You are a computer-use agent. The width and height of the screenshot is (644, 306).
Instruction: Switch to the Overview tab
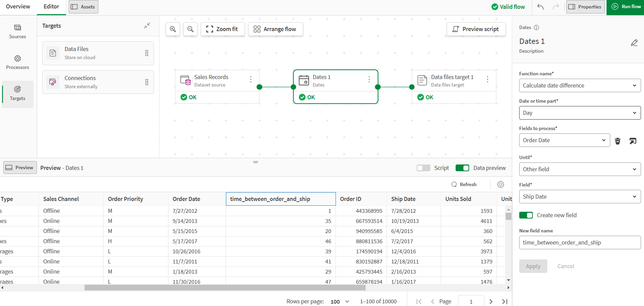coord(18,6)
